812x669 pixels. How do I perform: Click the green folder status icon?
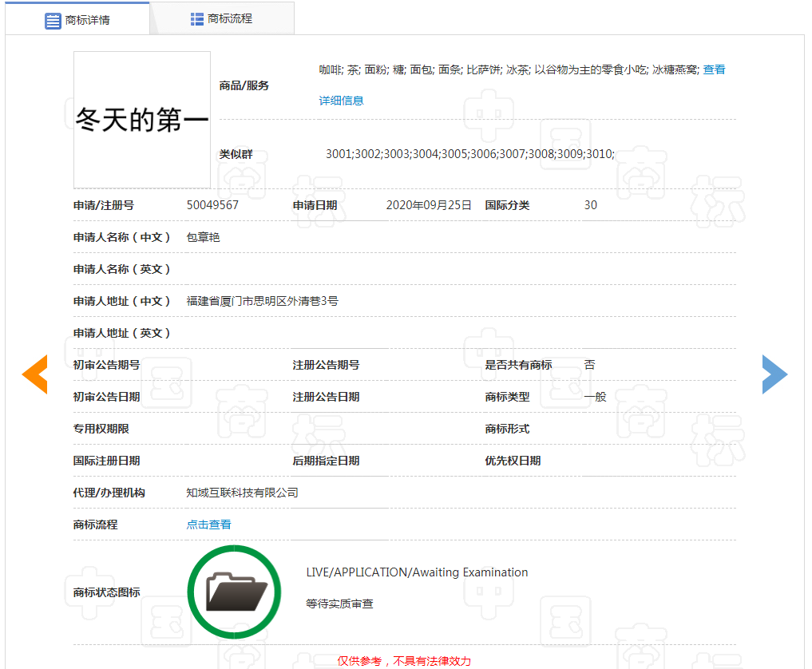click(x=235, y=592)
